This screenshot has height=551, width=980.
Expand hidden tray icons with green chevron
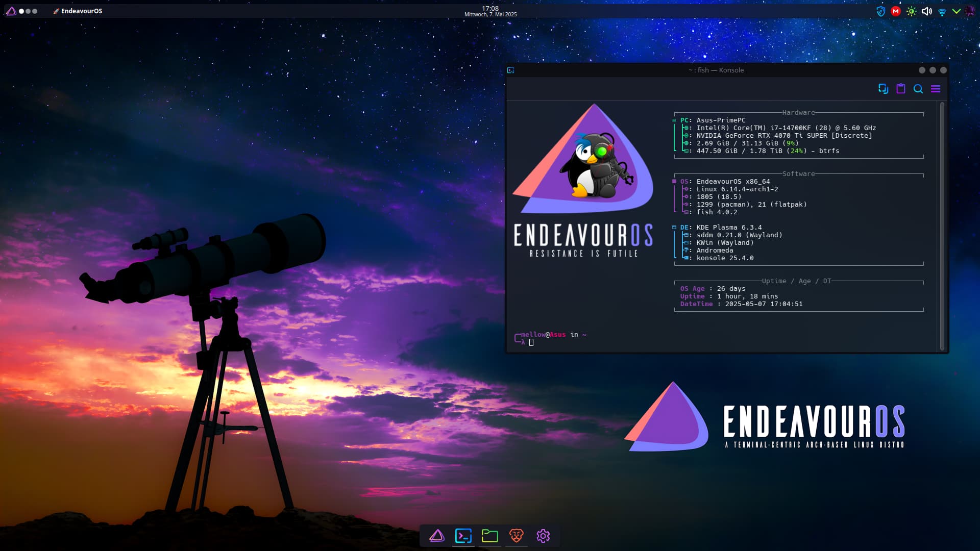coord(957,11)
